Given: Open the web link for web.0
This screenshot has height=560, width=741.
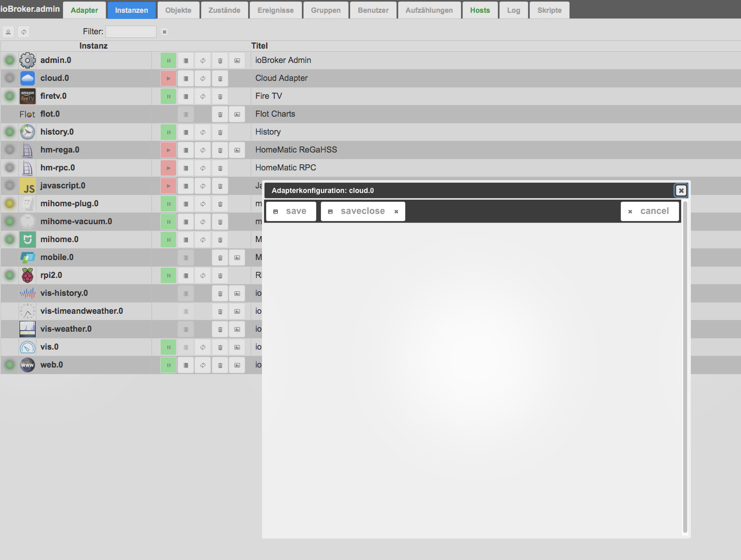Looking at the screenshot, I should (237, 365).
